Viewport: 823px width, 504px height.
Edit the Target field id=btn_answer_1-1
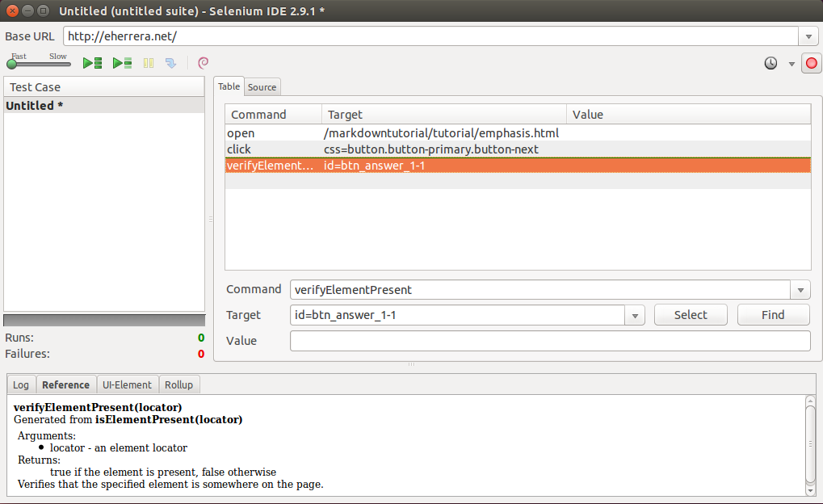457,315
